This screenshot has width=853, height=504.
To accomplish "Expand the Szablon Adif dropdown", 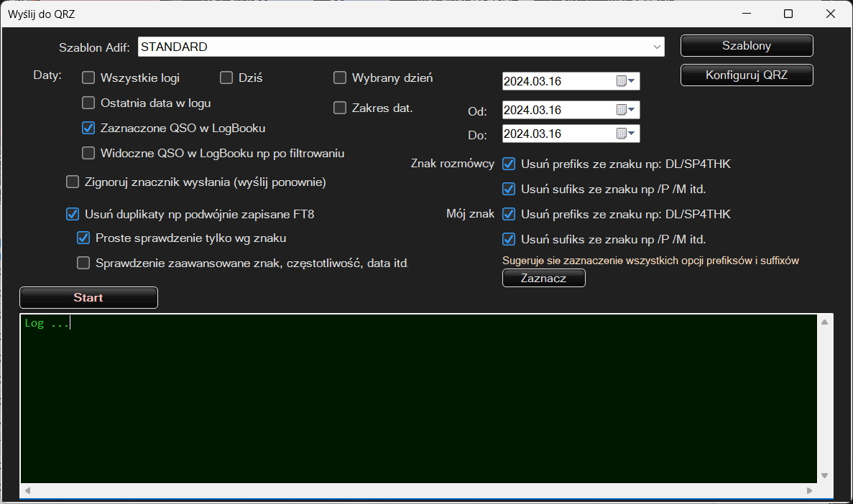I will point(657,47).
